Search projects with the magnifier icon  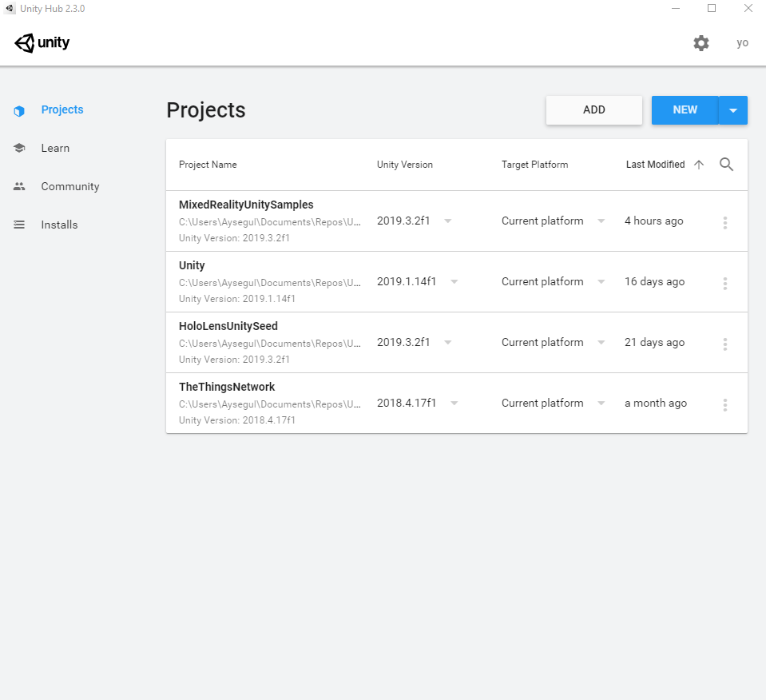[x=726, y=165]
